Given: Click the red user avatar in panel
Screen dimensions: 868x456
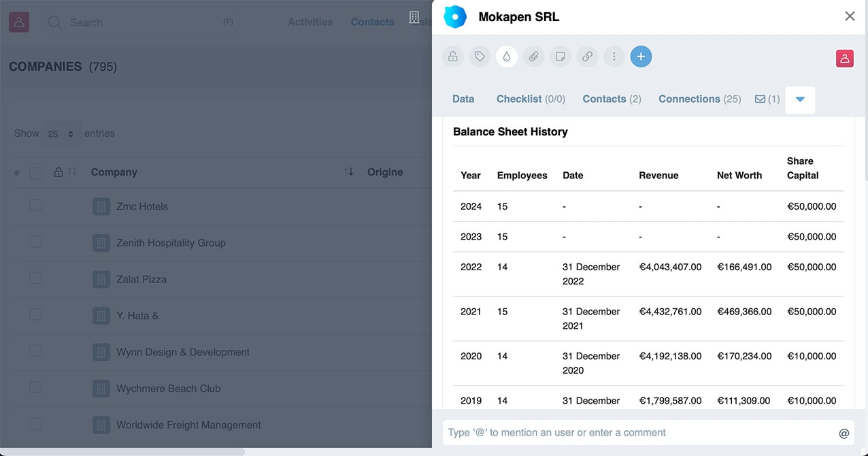Looking at the screenshot, I should coord(844,59).
